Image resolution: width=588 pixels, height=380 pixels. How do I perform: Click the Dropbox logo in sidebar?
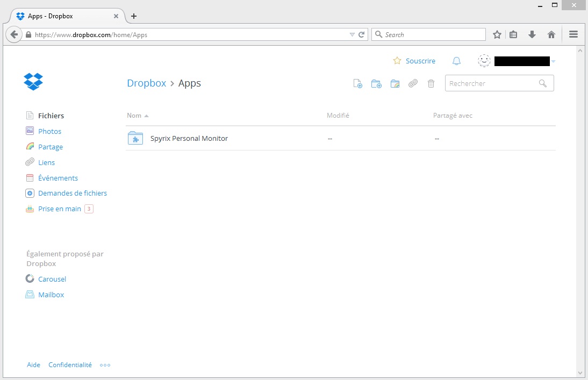pos(33,82)
